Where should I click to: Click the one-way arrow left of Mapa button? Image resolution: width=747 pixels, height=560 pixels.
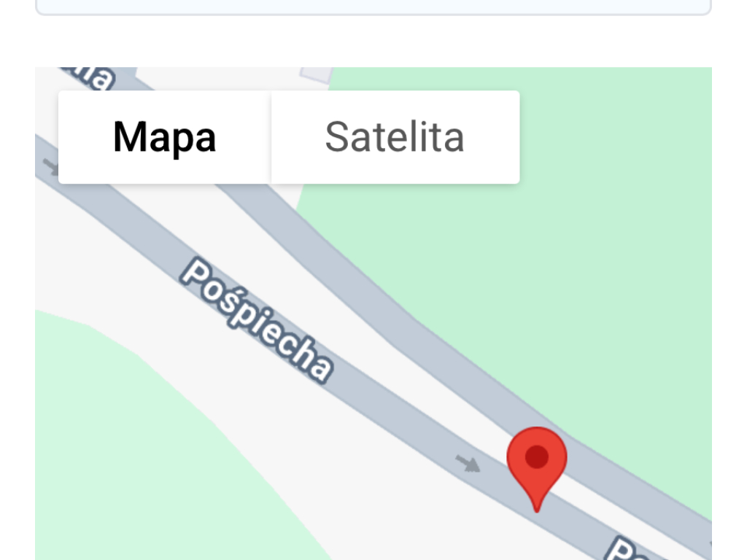[50, 166]
